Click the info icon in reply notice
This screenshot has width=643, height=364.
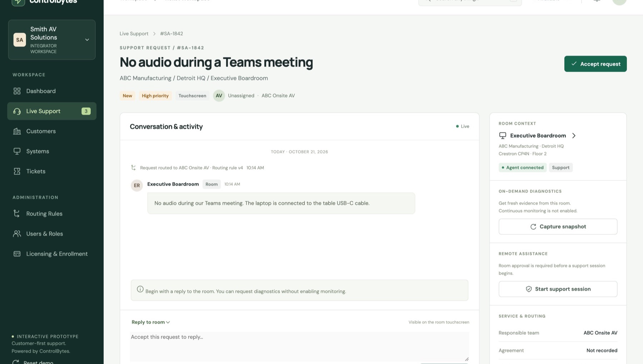point(140,289)
